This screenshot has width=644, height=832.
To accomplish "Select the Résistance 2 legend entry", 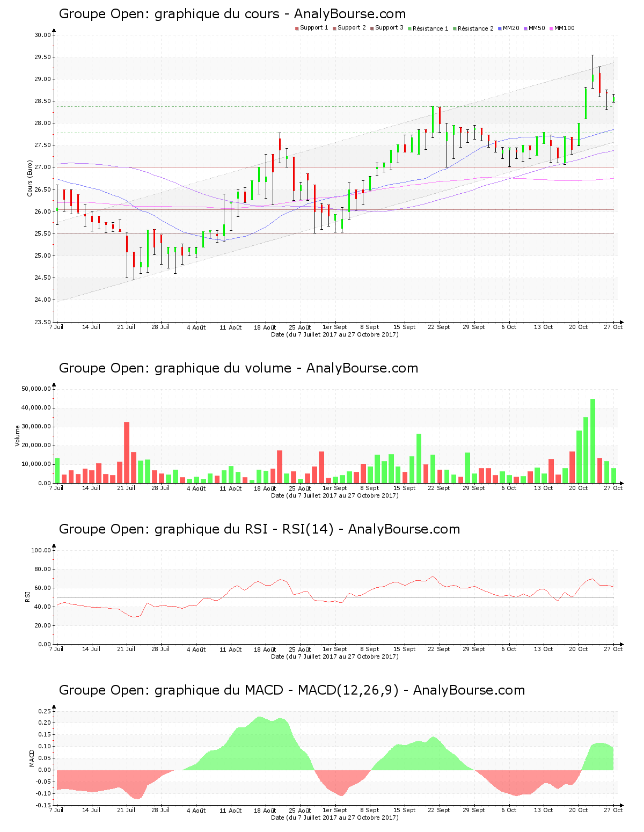I will pos(473,28).
